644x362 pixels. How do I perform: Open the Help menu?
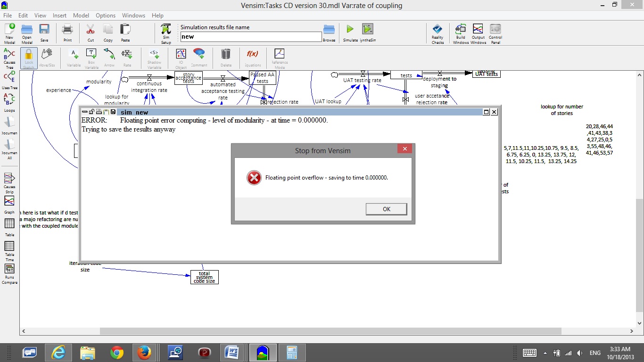tap(157, 16)
